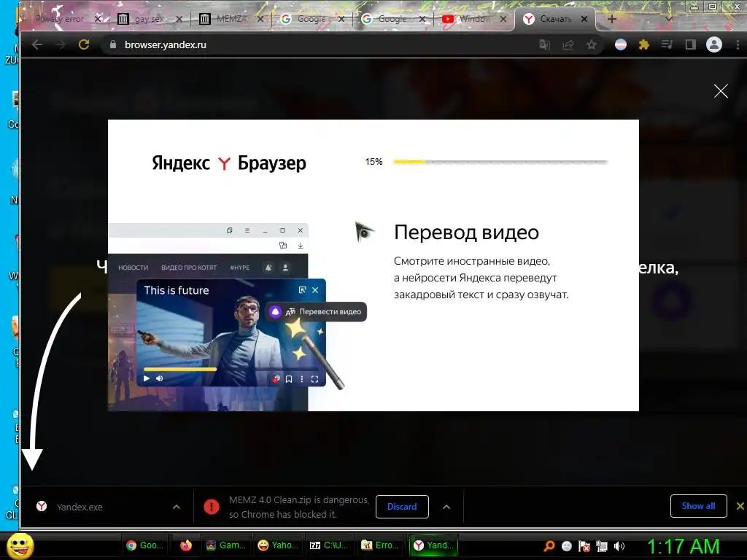Click the Смотрите иностранные видео description text
This screenshot has width=747, height=560.
[x=481, y=278]
